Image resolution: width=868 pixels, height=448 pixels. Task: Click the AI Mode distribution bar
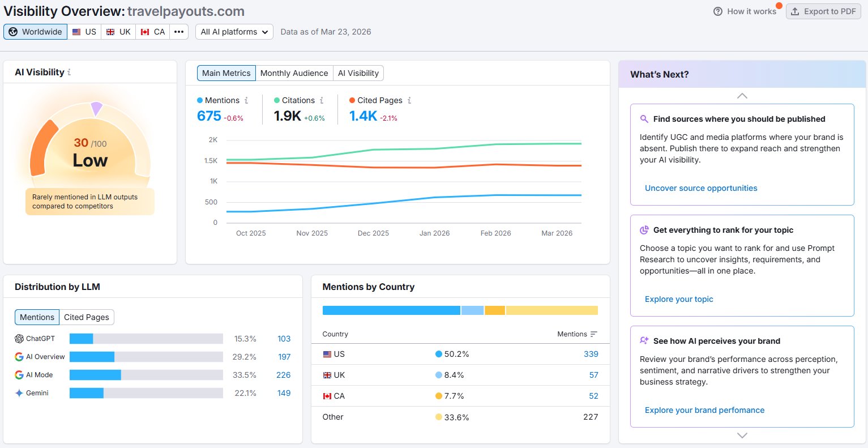[x=146, y=375]
